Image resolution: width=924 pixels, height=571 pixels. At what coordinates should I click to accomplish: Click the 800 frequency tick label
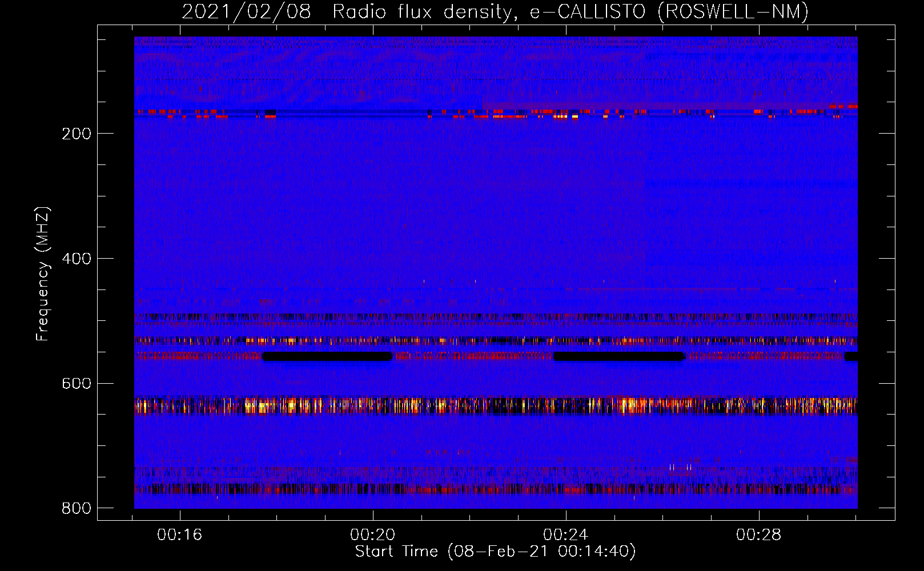[77, 508]
